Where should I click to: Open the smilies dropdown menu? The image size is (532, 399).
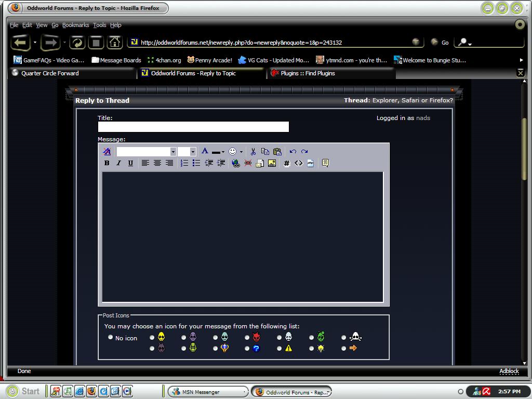click(241, 152)
